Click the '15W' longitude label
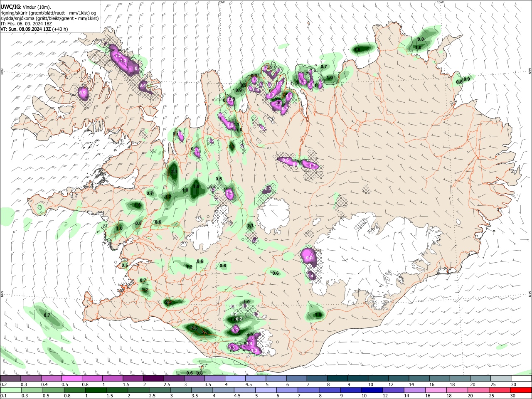The width and height of the screenshot is (532, 399). point(441,2)
